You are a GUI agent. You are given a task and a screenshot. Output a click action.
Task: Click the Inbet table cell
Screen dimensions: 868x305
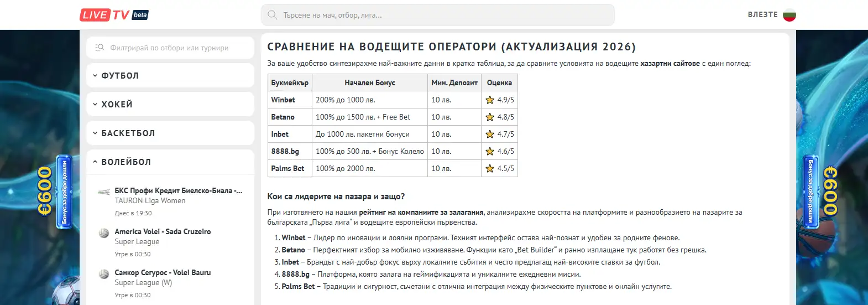pyautogui.click(x=290, y=134)
